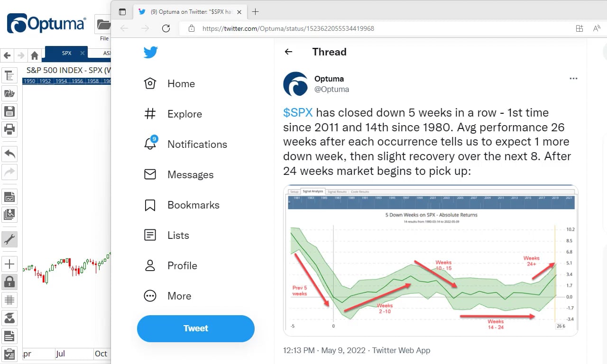The height and width of the screenshot is (364, 607).
Task: Refresh the browser page
Action: (166, 28)
